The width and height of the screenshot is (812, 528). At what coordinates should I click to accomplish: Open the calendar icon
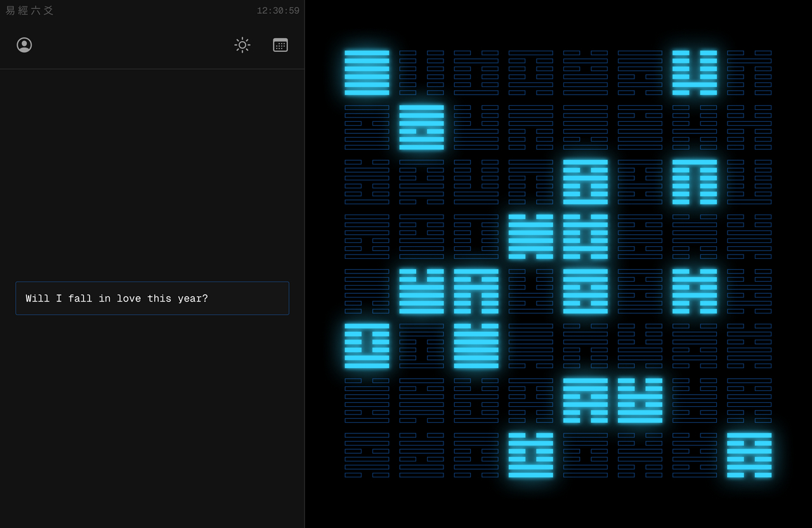pos(280,45)
